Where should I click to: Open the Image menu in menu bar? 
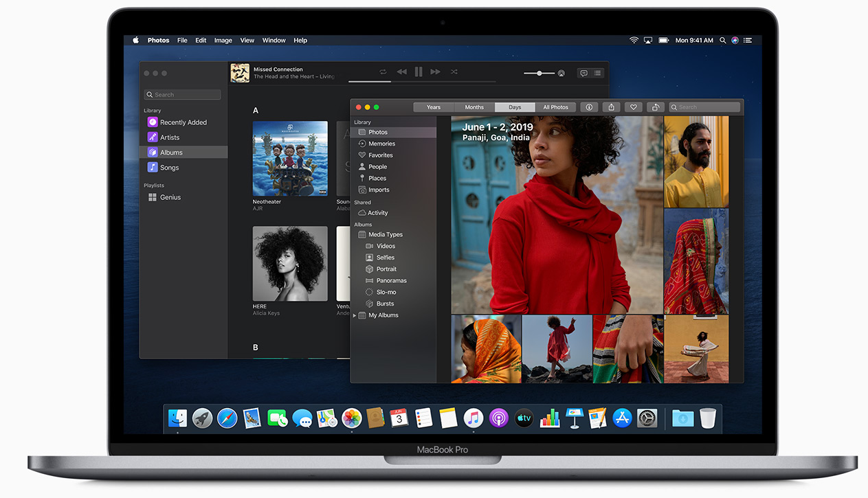pyautogui.click(x=223, y=41)
